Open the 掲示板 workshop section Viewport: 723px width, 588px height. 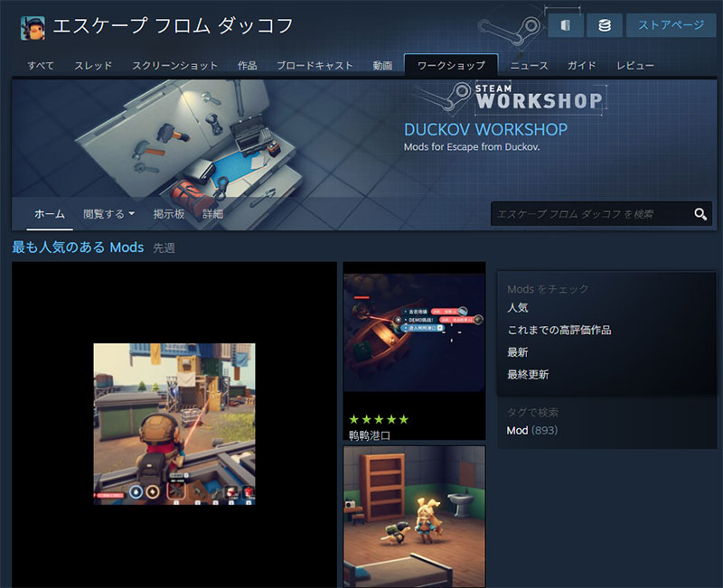coord(169,214)
